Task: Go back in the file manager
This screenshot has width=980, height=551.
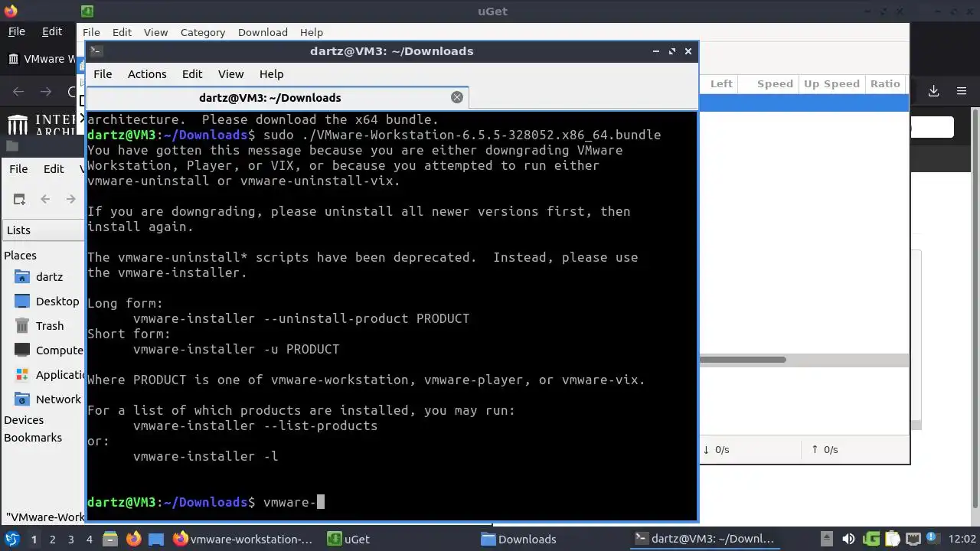Action: pos(45,199)
